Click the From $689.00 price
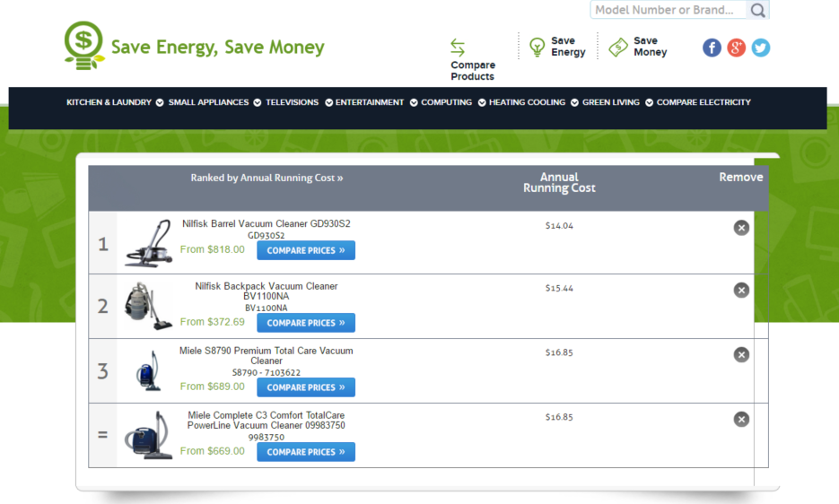The height and width of the screenshot is (504, 839). coord(213,387)
